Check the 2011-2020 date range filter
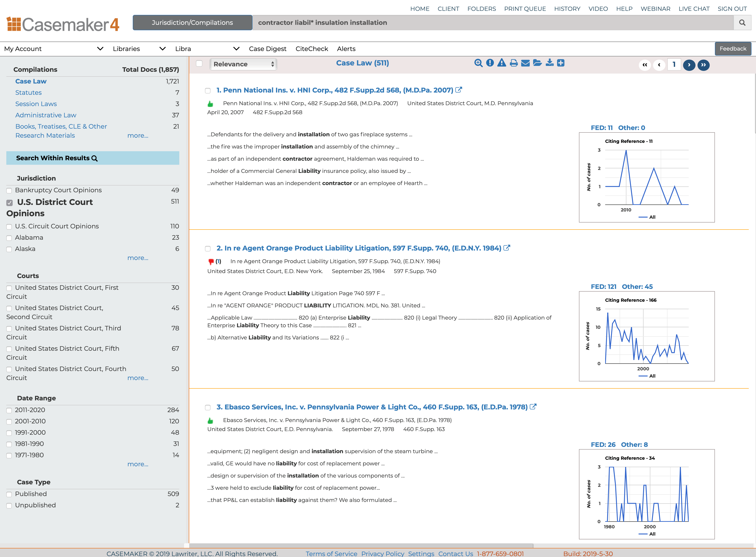 pos(9,411)
